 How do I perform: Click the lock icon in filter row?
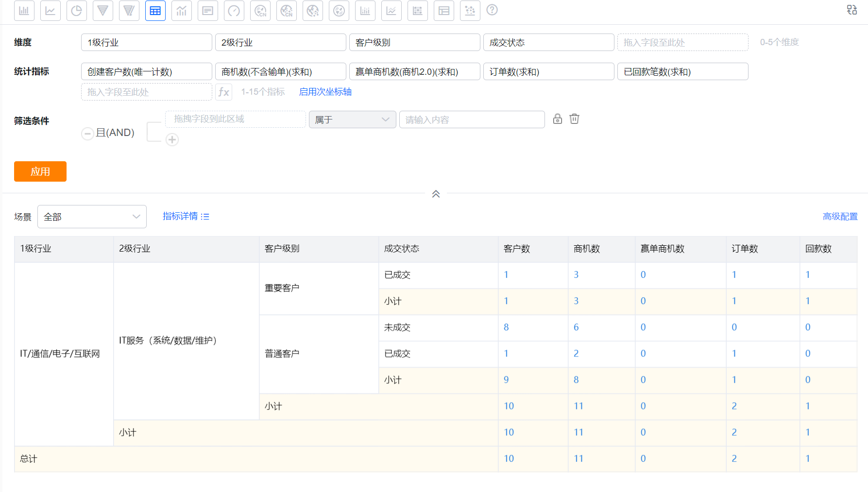pos(557,119)
